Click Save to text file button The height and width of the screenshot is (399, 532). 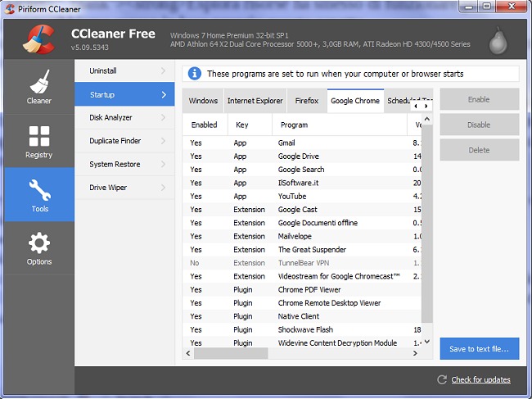[480, 348]
